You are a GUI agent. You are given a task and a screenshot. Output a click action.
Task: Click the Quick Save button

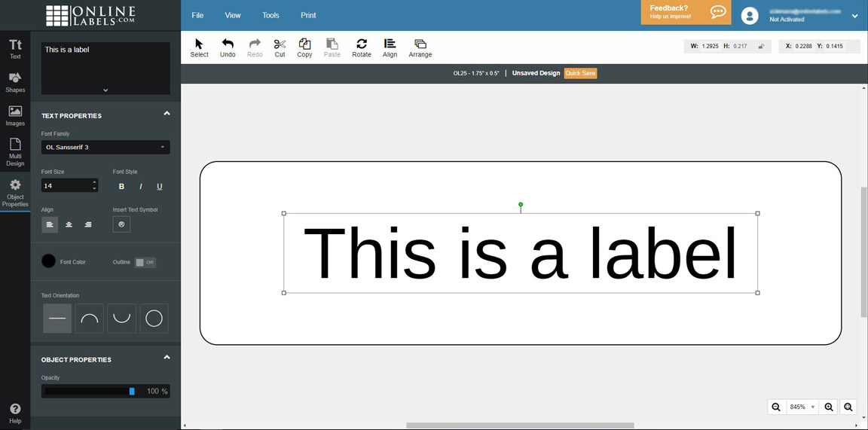pyautogui.click(x=581, y=73)
